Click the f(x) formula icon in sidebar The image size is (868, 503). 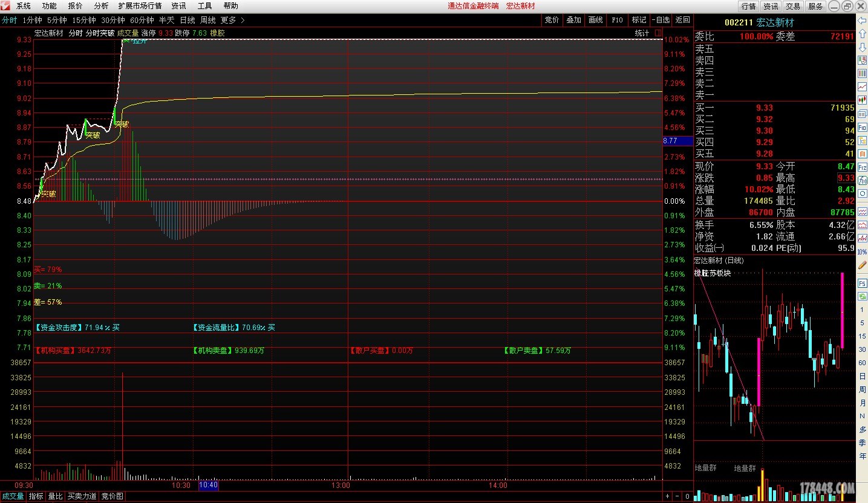pyautogui.click(x=862, y=180)
